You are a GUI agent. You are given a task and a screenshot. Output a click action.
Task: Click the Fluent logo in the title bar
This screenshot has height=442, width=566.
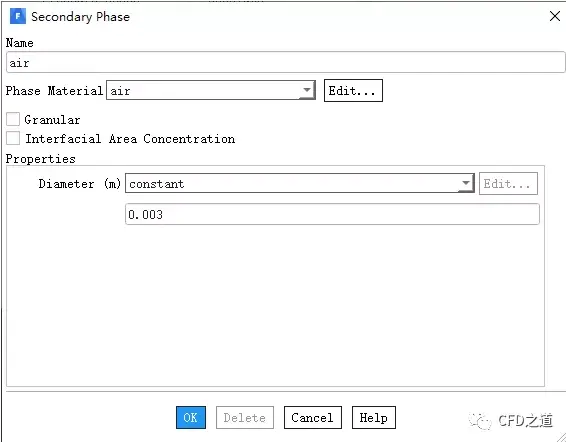[18, 17]
